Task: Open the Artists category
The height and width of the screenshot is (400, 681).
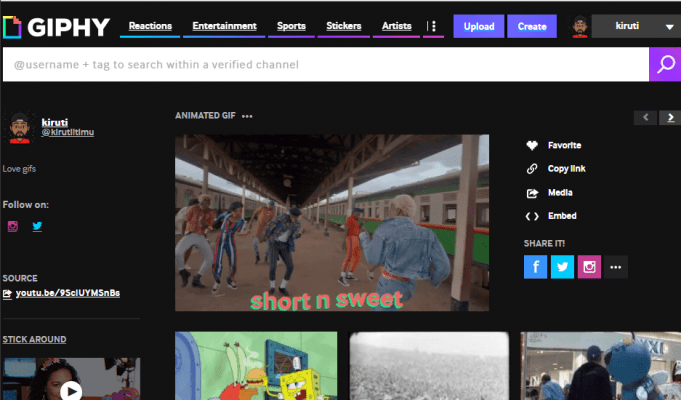Action: 397,26
